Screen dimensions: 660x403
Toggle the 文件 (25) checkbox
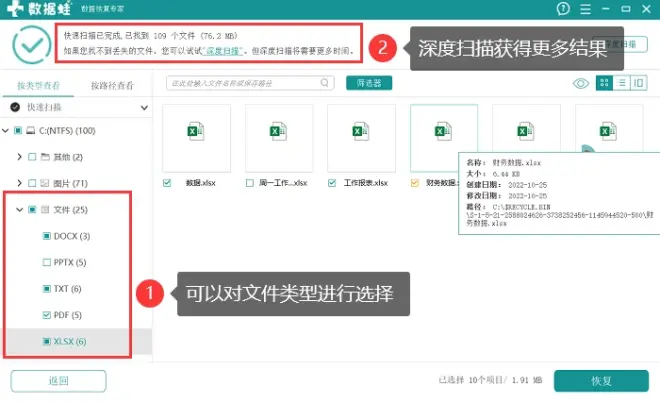pyautogui.click(x=32, y=209)
